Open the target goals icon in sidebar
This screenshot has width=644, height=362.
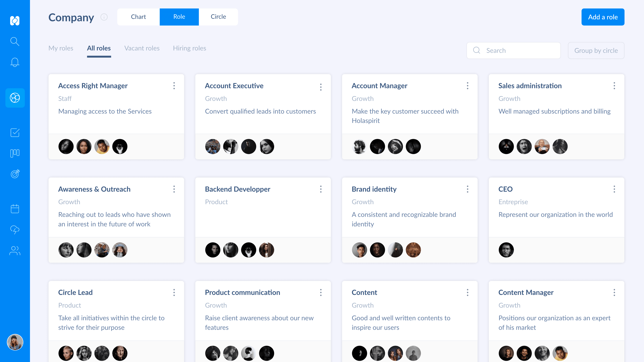pyautogui.click(x=15, y=174)
